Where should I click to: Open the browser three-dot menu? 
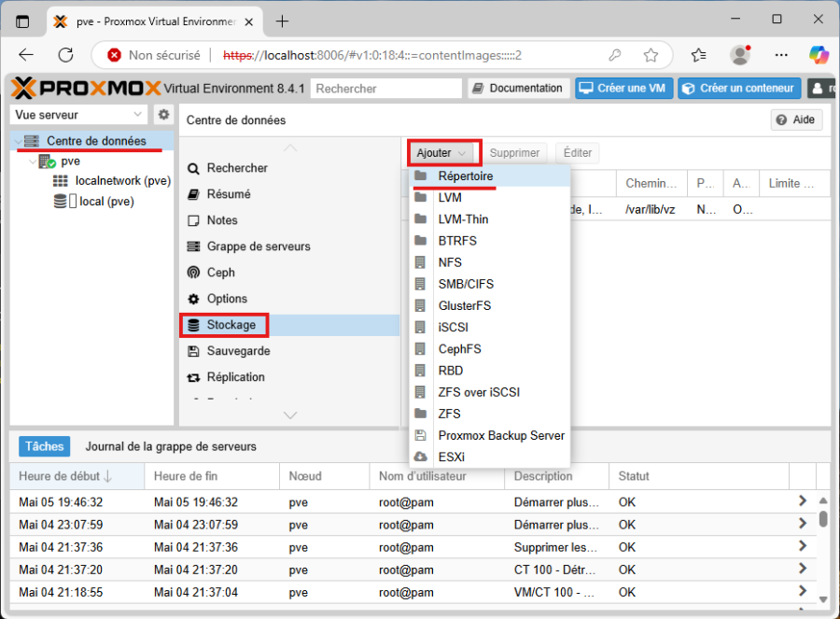point(781,55)
